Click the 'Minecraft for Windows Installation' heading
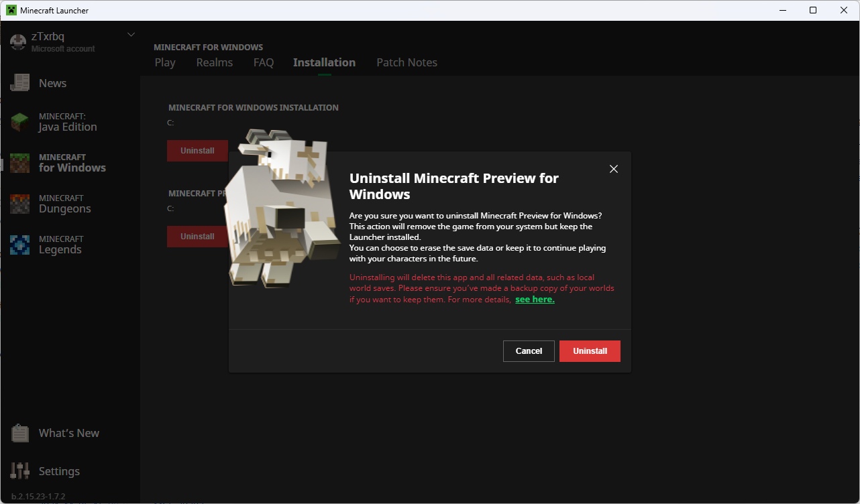 pyautogui.click(x=254, y=107)
